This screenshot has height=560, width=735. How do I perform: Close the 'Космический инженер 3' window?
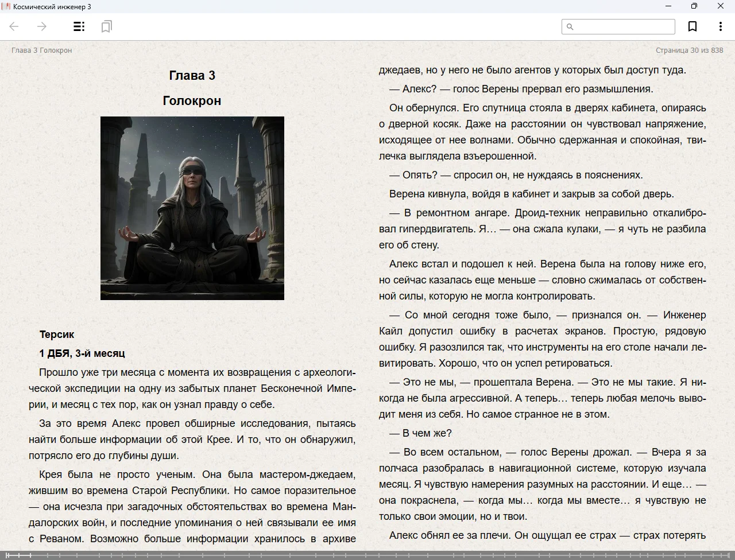pyautogui.click(x=720, y=6)
